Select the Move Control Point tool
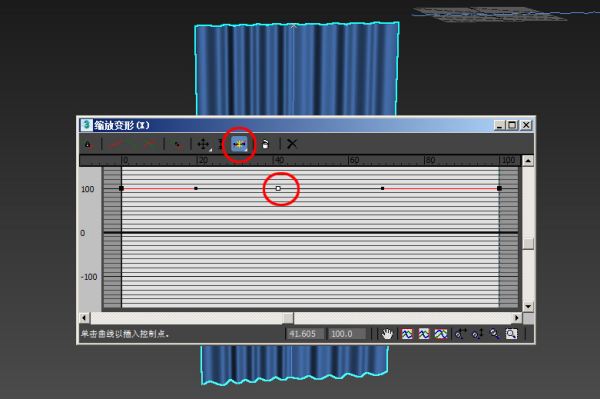 pos(203,144)
